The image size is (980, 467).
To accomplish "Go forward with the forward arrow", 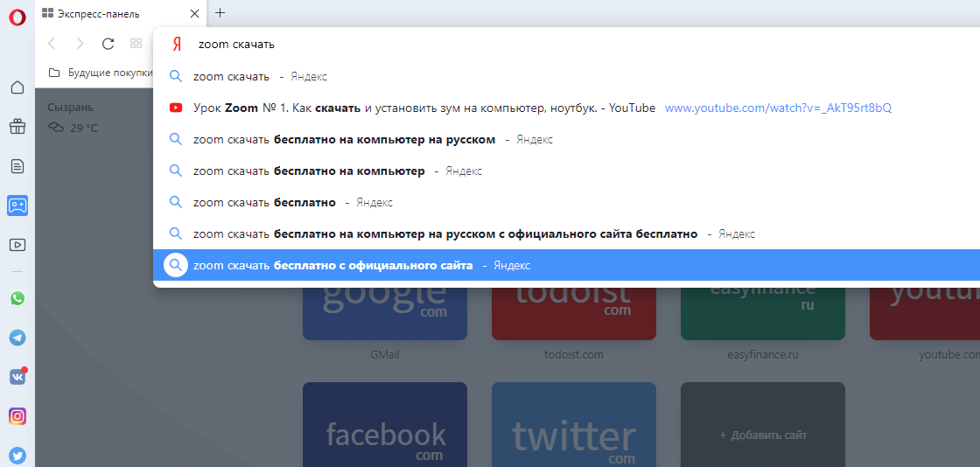I will tap(80, 43).
